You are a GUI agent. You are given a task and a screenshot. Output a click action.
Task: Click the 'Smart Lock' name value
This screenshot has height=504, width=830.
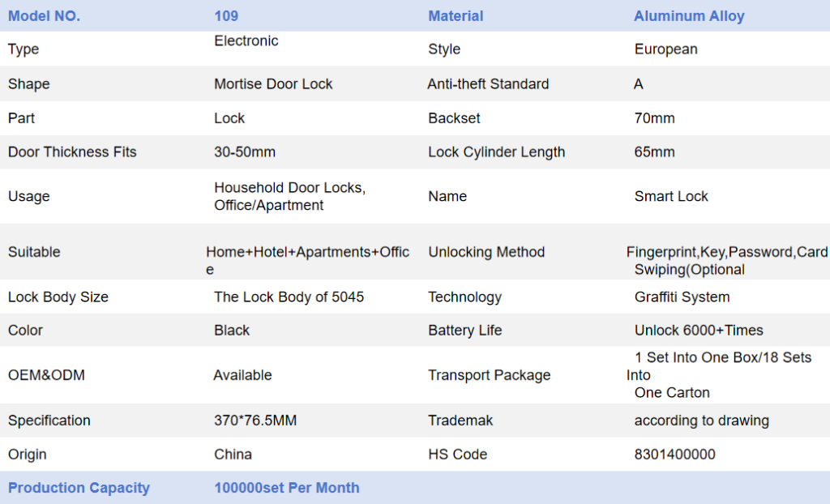tap(671, 196)
